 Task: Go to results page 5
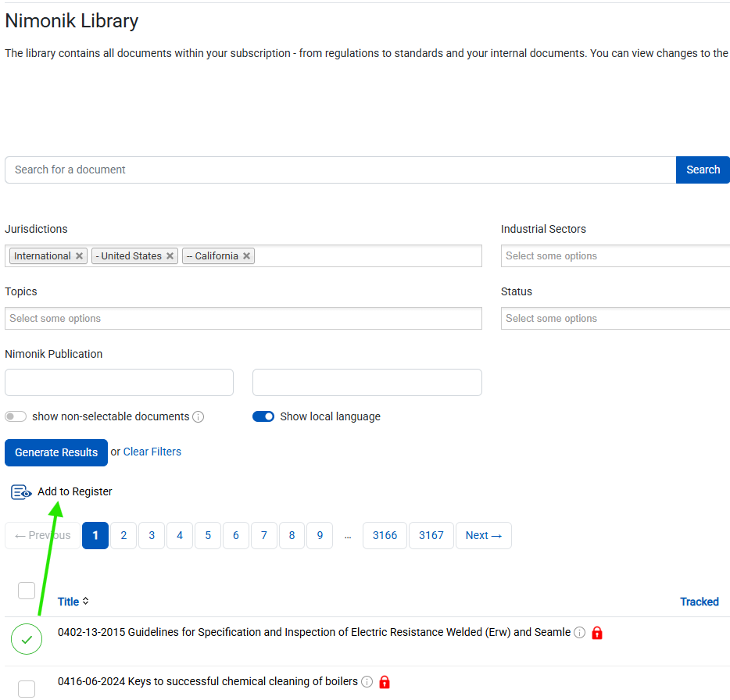pos(208,536)
